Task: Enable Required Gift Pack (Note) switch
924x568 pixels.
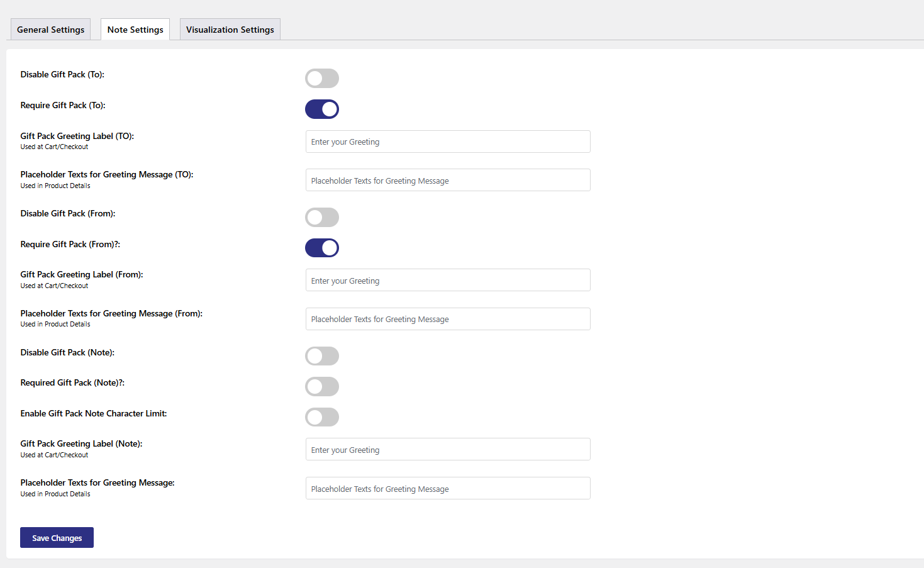Action: [x=321, y=387]
